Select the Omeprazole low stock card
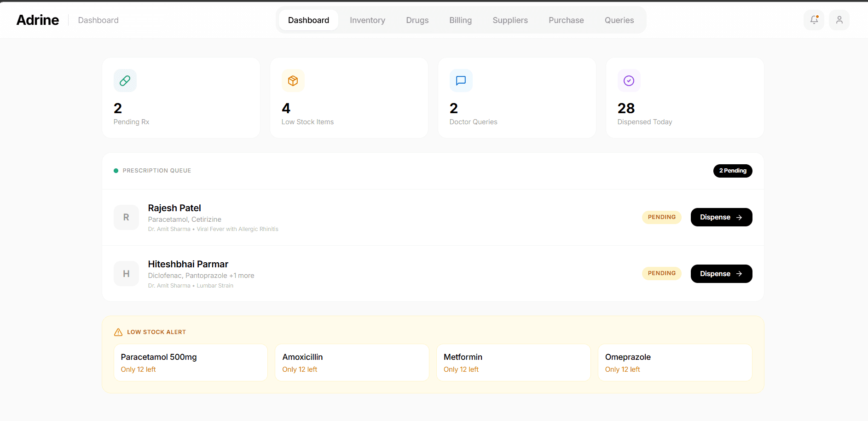The width and height of the screenshot is (868, 421). pyautogui.click(x=674, y=363)
